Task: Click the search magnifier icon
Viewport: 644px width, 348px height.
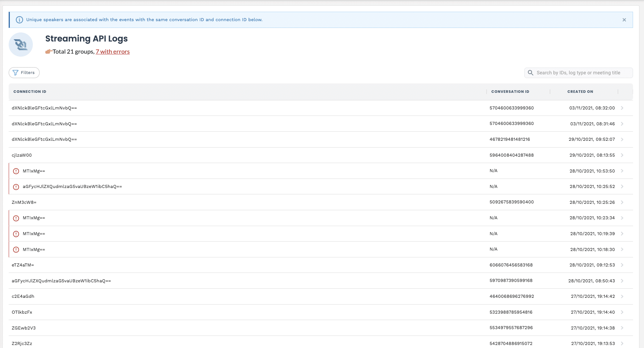Action: click(x=530, y=73)
